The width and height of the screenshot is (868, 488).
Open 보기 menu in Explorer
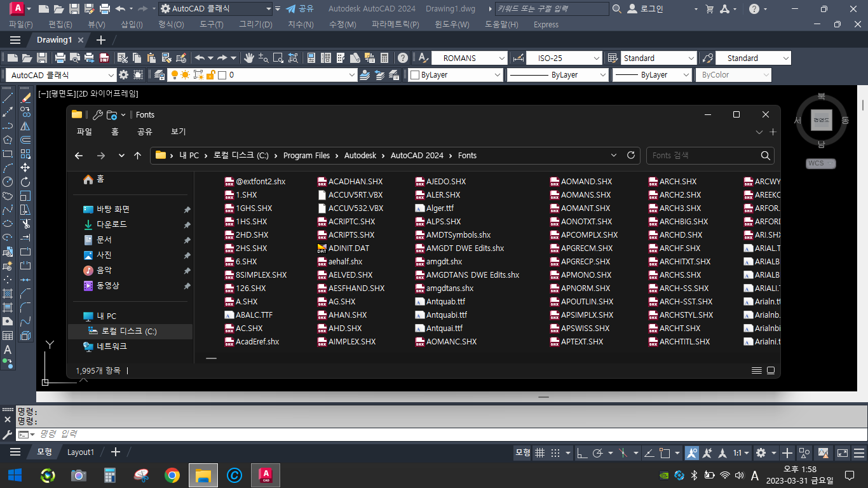pyautogui.click(x=179, y=132)
